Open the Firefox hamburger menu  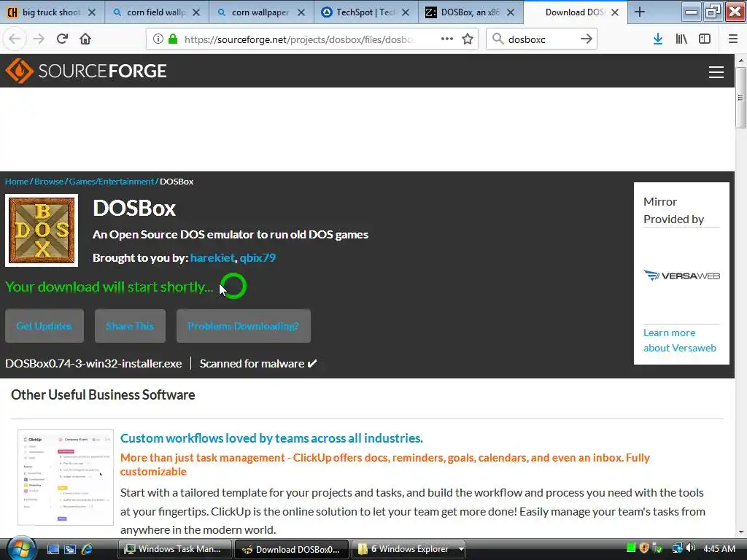733,39
